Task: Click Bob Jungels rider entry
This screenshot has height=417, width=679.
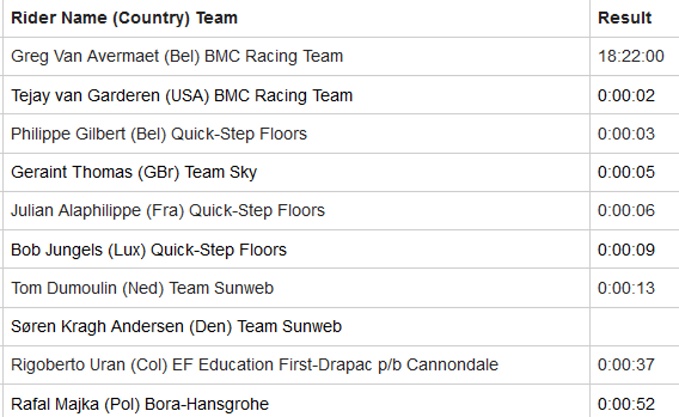Action: 149,250
